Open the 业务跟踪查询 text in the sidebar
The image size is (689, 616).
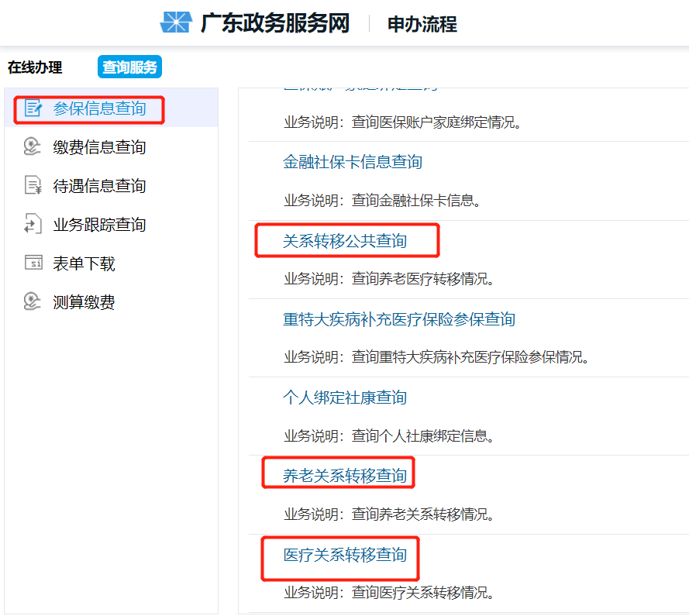[x=99, y=225]
